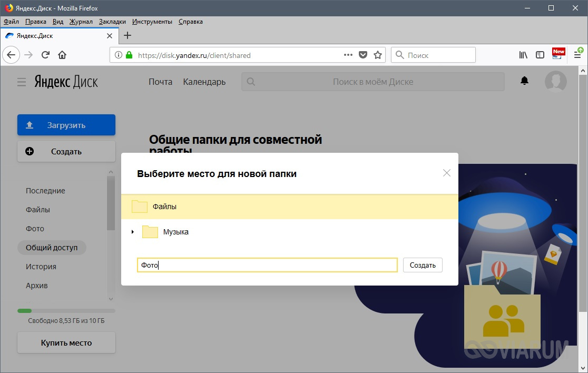588x373 pixels.
Task: Go to Последние in the sidebar
Action: coord(45,191)
